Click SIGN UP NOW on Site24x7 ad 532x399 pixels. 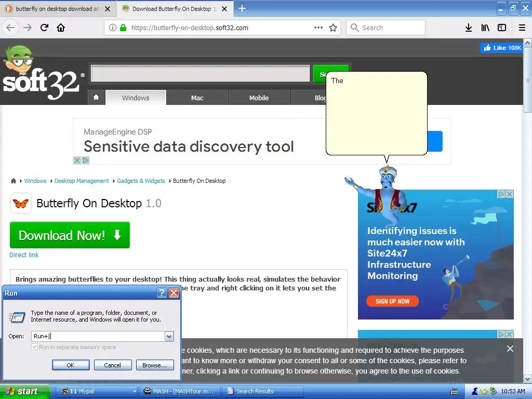393,301
